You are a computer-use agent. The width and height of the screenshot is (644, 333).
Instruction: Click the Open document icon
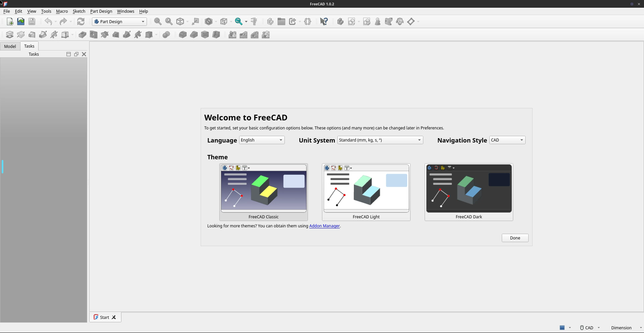click(21, 22)
